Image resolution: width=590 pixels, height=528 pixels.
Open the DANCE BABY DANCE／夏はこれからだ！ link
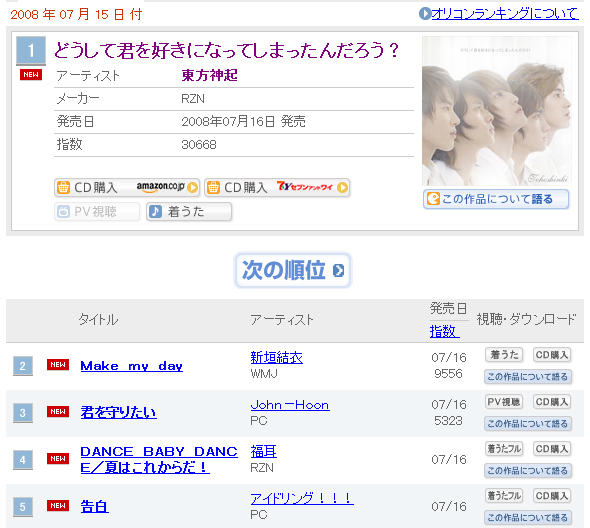159,459
